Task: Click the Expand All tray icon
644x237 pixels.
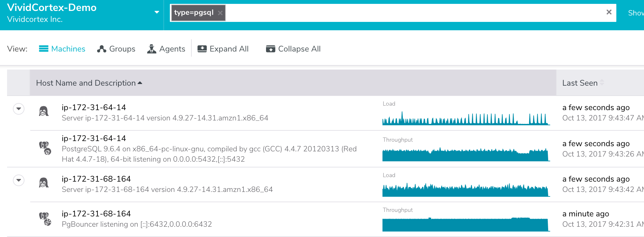Action: (202, 49)
